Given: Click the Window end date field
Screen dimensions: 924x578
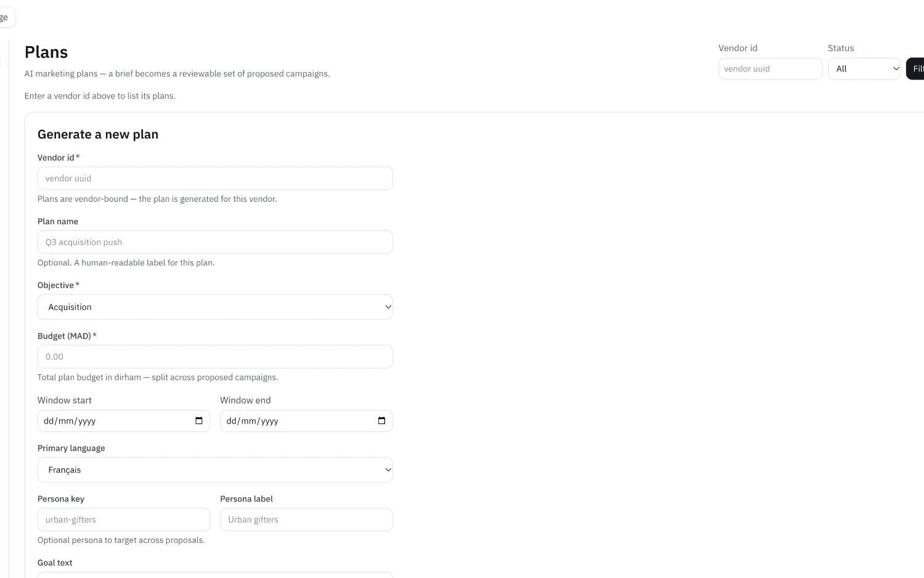Looking at the screenshot, I should (x=306, y=421).
